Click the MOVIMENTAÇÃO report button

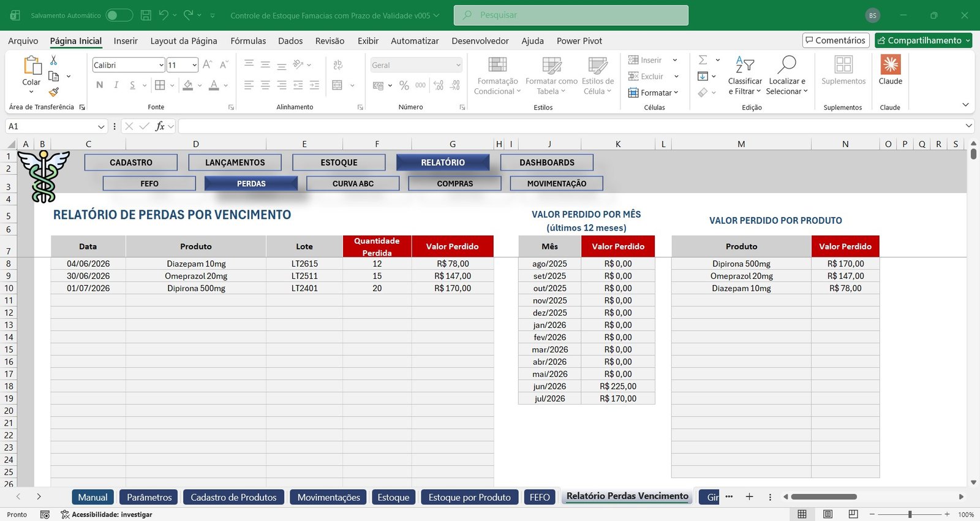pos(557,183)
